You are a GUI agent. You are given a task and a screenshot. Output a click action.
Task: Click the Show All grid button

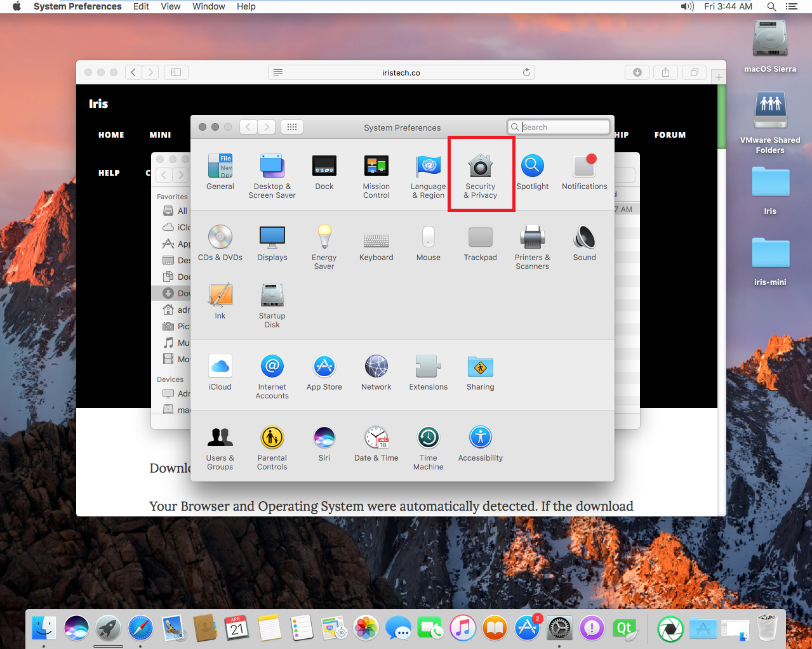[x=292, y=127]
